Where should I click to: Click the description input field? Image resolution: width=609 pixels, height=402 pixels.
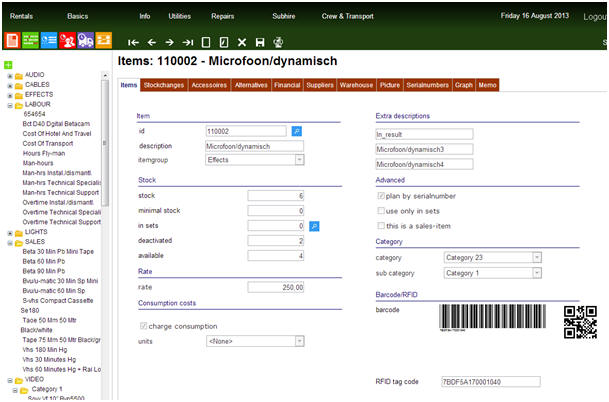tap(255, 146)
